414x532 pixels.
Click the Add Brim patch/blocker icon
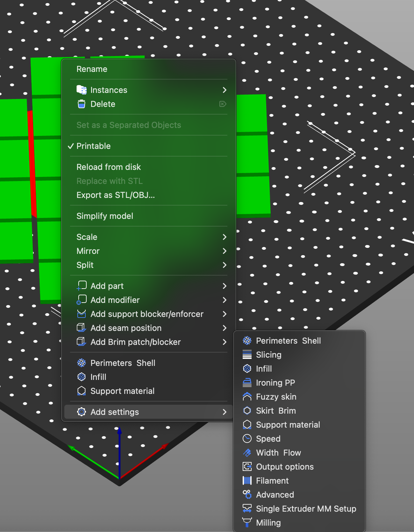coord(82,342)
